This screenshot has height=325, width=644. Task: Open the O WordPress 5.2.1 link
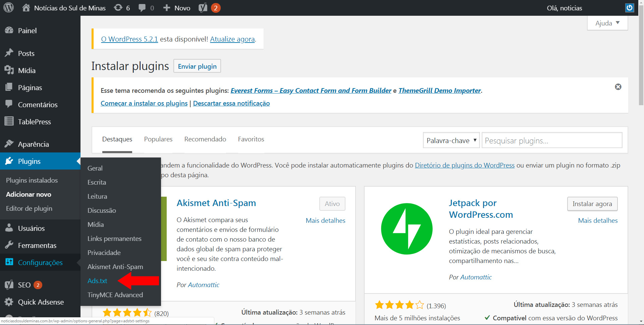tap(129, 39)
